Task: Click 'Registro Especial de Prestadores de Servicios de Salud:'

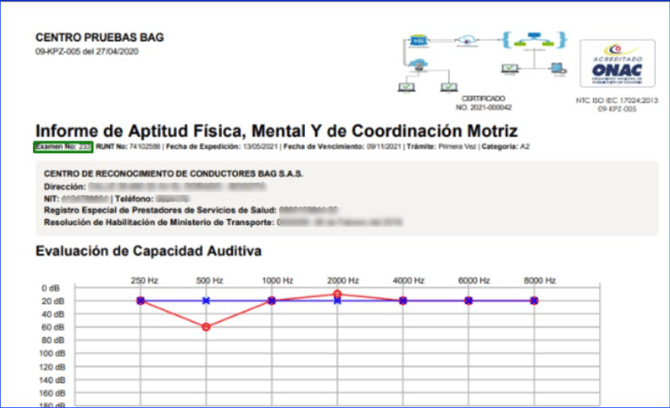Action: [x=160, y=210]
